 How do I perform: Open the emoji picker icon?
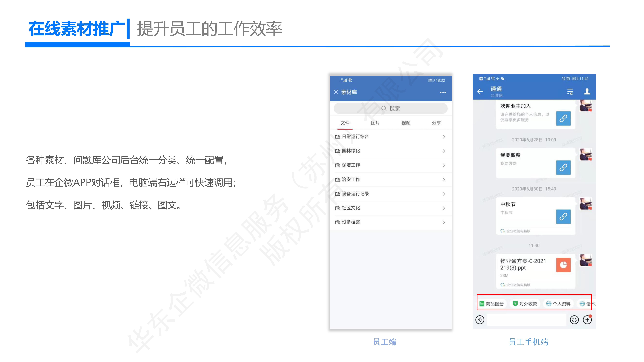pyautogui.click(x=574, y=320)
